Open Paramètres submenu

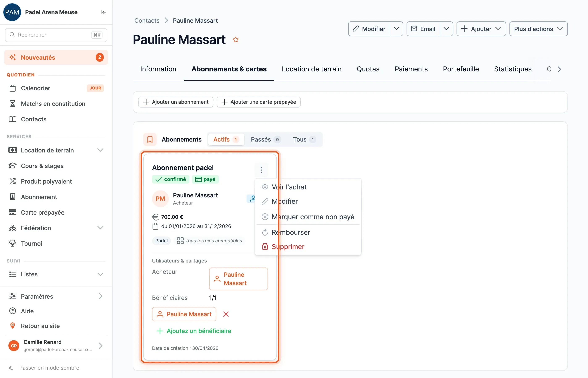tap(56, 296)
